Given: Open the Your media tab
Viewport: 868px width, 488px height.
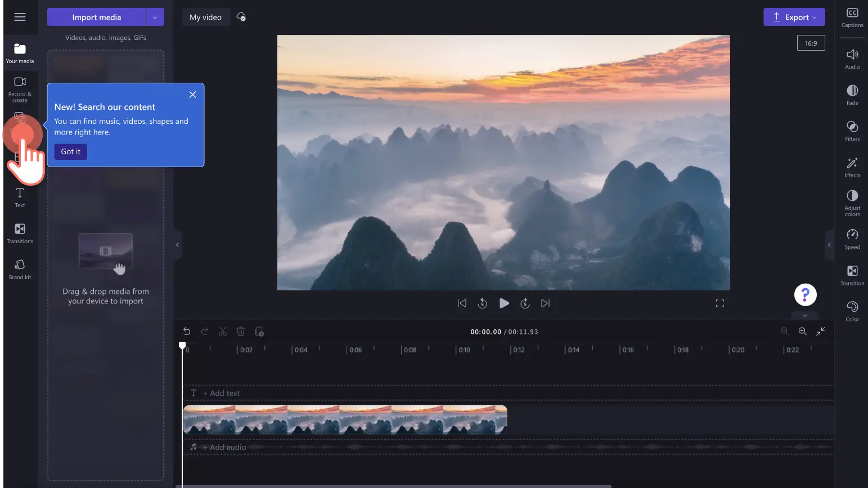Looking at the screenshot, I should coord(20,53).
